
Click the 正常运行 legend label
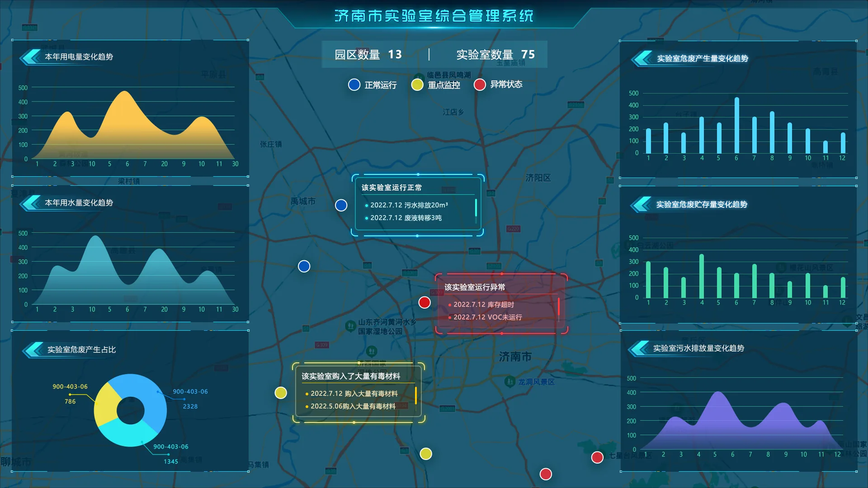coord(381,85)
